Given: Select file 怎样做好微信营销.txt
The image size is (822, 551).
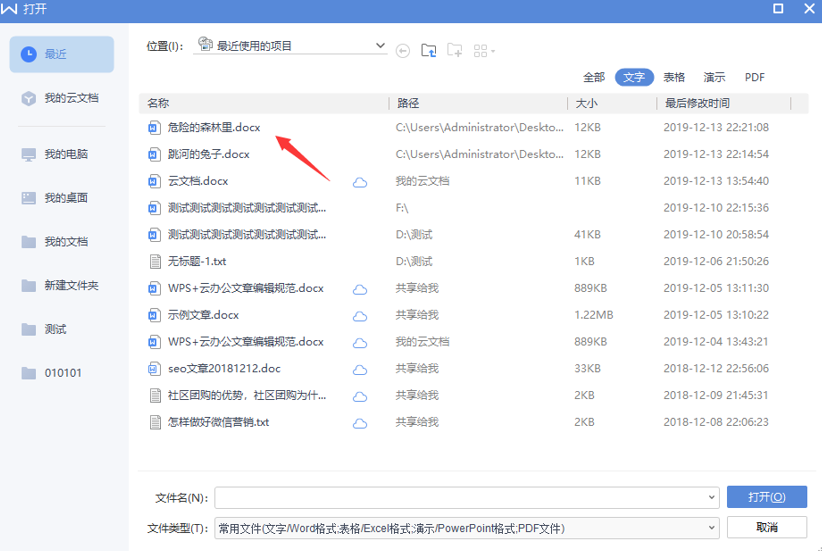Looking at the screenshot, I should point(218,422).
